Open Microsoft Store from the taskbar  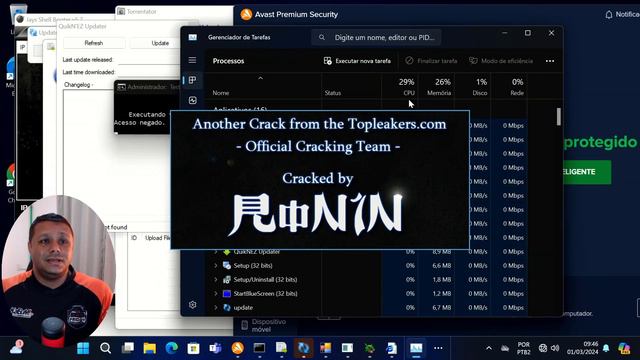(193, 348)
